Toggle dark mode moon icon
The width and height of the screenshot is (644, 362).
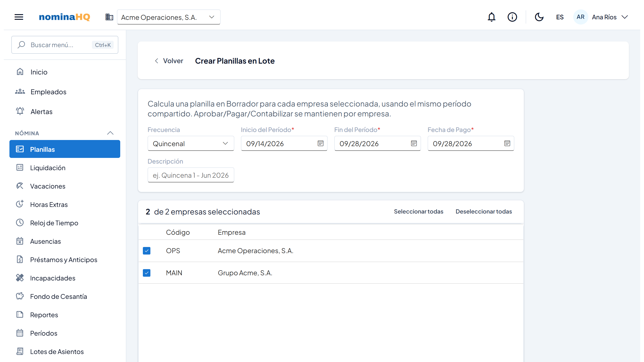point(539,17)
